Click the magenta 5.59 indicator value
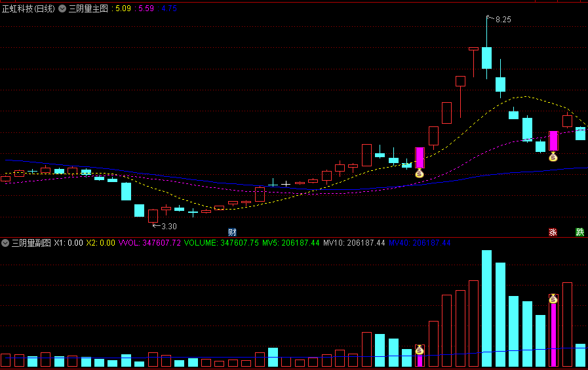The image size is (588, 370). click(x=146, y=9)
